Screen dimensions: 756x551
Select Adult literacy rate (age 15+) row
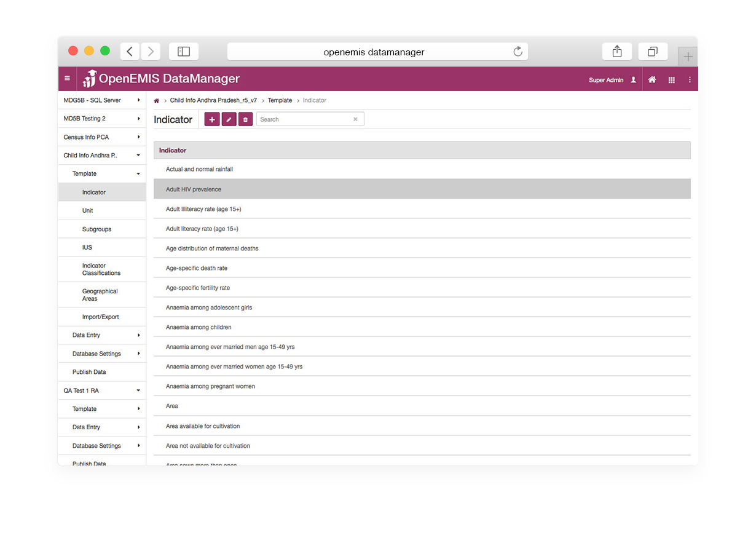422,229
